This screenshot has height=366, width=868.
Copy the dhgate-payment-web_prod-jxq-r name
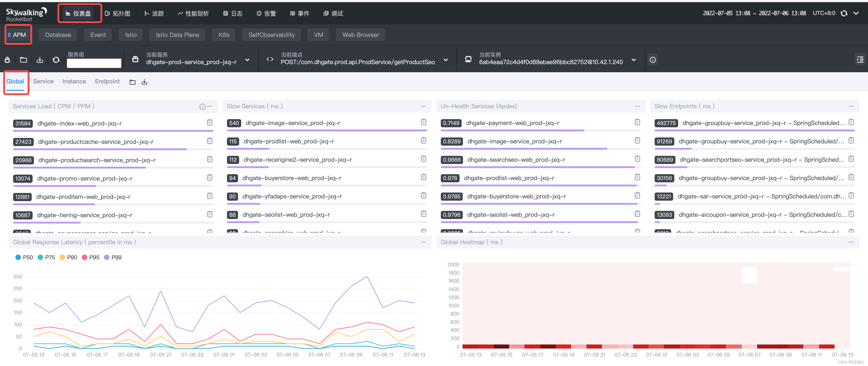tap(637, 122)
